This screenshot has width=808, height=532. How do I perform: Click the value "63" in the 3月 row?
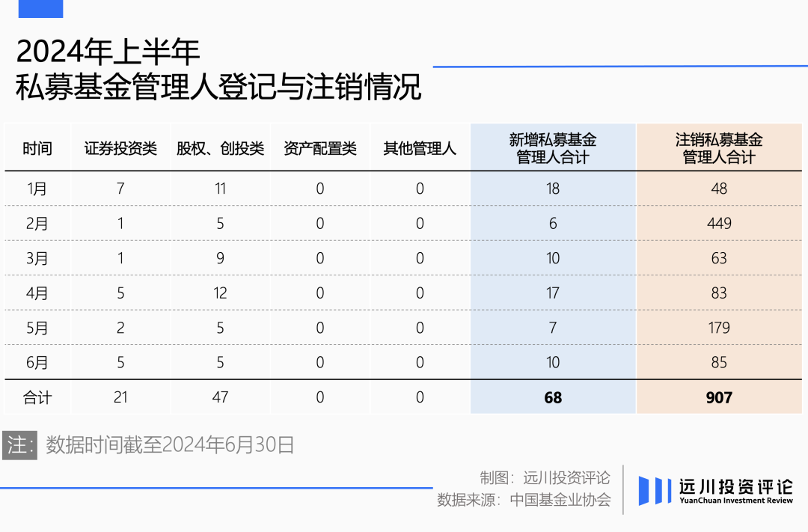[720, 258]
